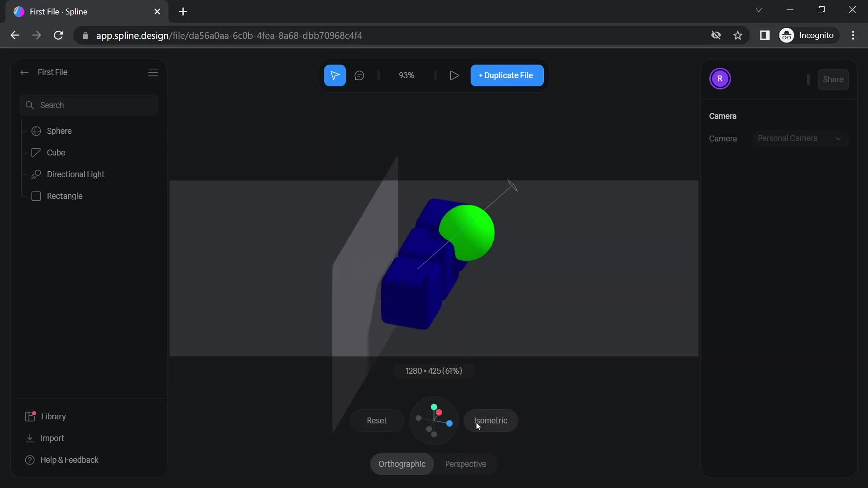Open the tab search chevron

tap(759, 10)
